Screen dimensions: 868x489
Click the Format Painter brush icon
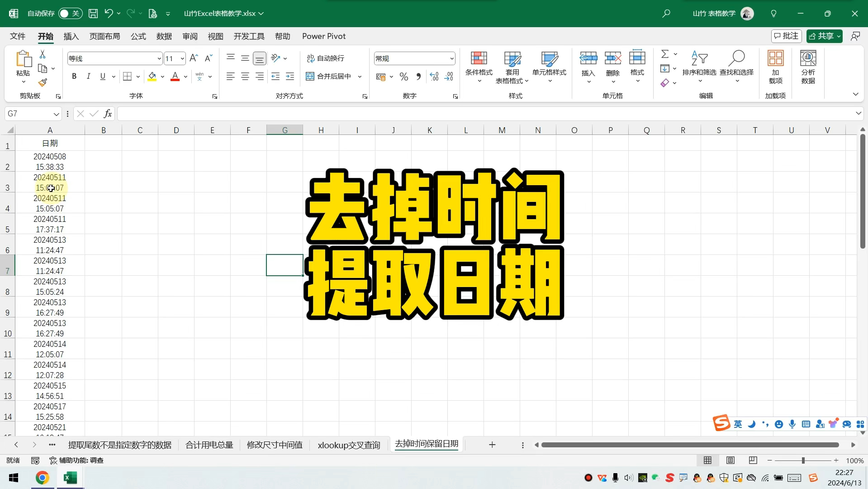(x=43, y=83)
